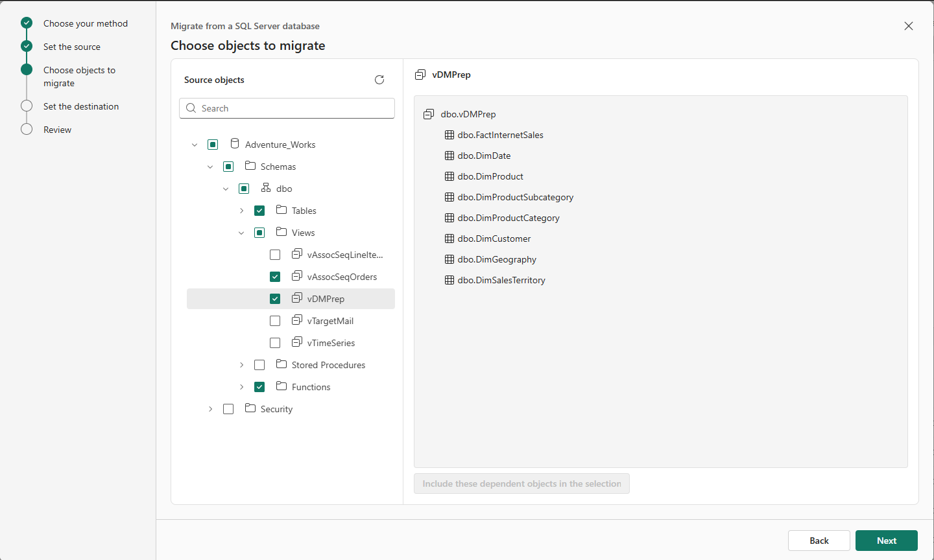This screenshot has width=934, height=560.
Task: Select the vTimeSeries tree row label
Action: click(331, 343)
